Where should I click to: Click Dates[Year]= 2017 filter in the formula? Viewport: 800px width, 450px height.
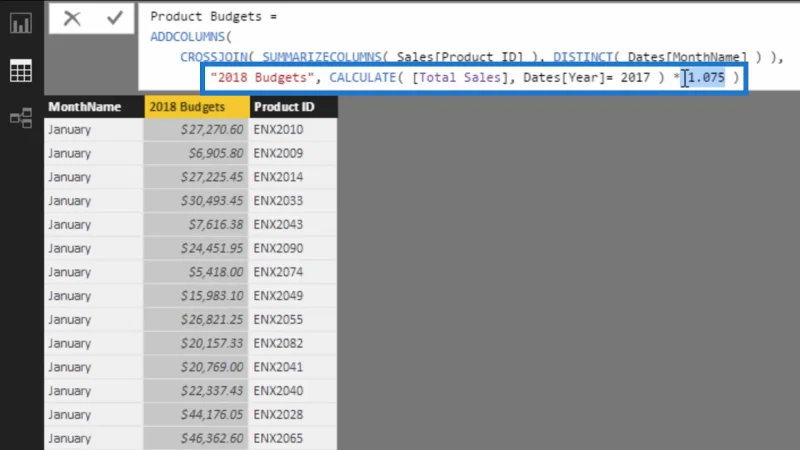[x=587, y=78]
